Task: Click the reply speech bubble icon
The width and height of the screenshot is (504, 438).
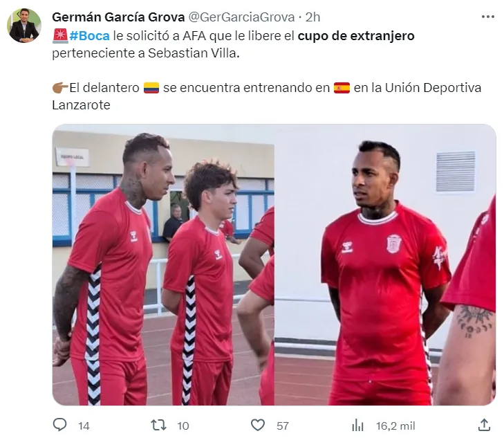Action: pyautogui.click(x=59, y=425)
